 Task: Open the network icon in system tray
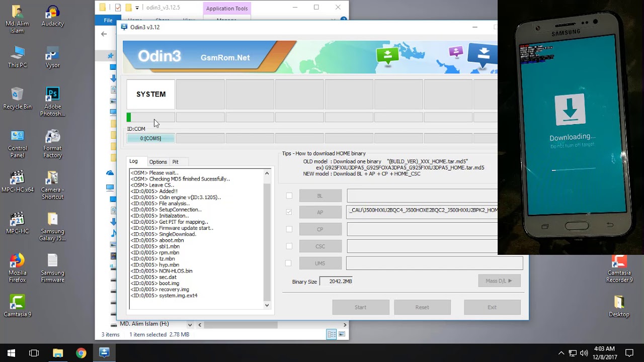pyautogui.click(x=573, y=353)
